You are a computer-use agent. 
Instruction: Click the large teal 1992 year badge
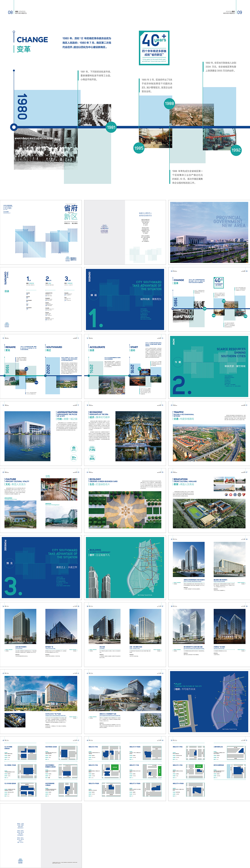click(236, 150)
